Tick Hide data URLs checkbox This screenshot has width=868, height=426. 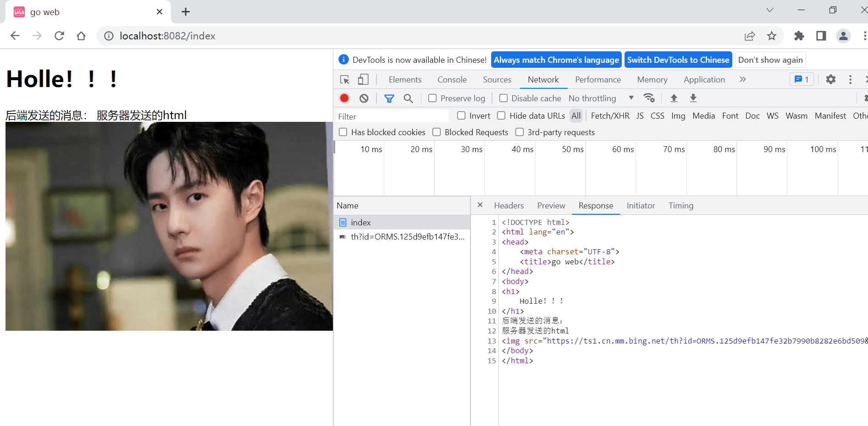(502, 115)
